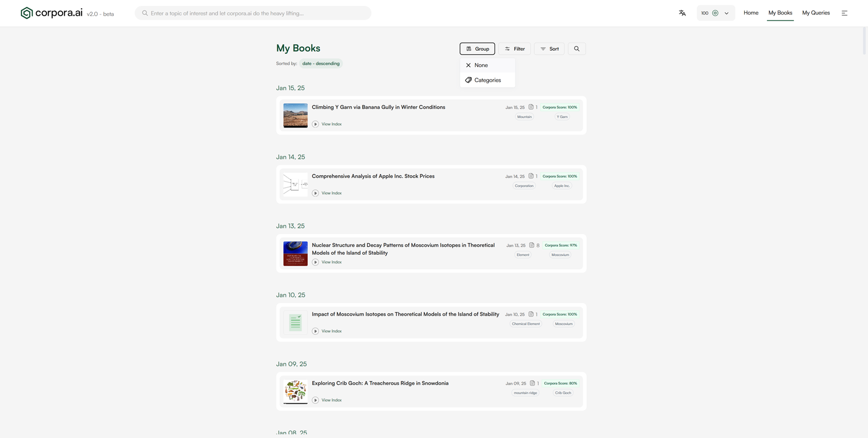Switch to the My Queries tab
The image size is (868, 438).
point(815,13)
